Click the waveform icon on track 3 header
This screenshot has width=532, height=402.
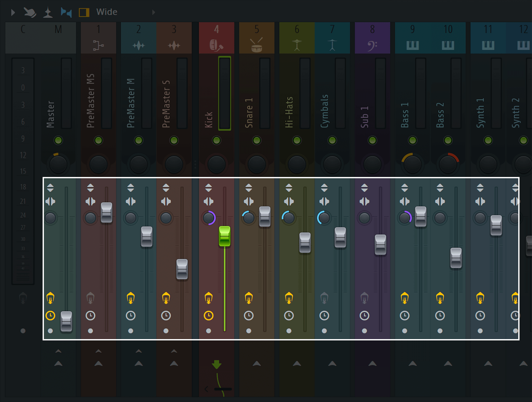click(x=174, y=46)
